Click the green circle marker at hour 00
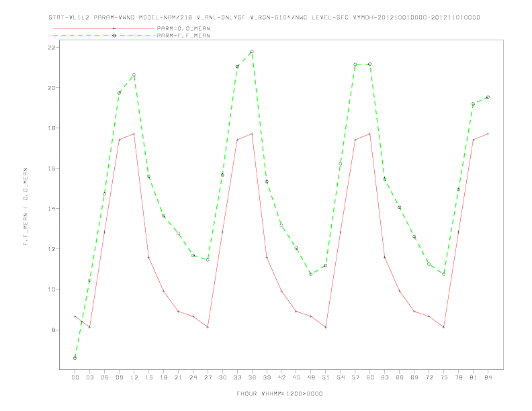Image resolution: width=532 pixels, height=411 pixels. click(75, 358)
